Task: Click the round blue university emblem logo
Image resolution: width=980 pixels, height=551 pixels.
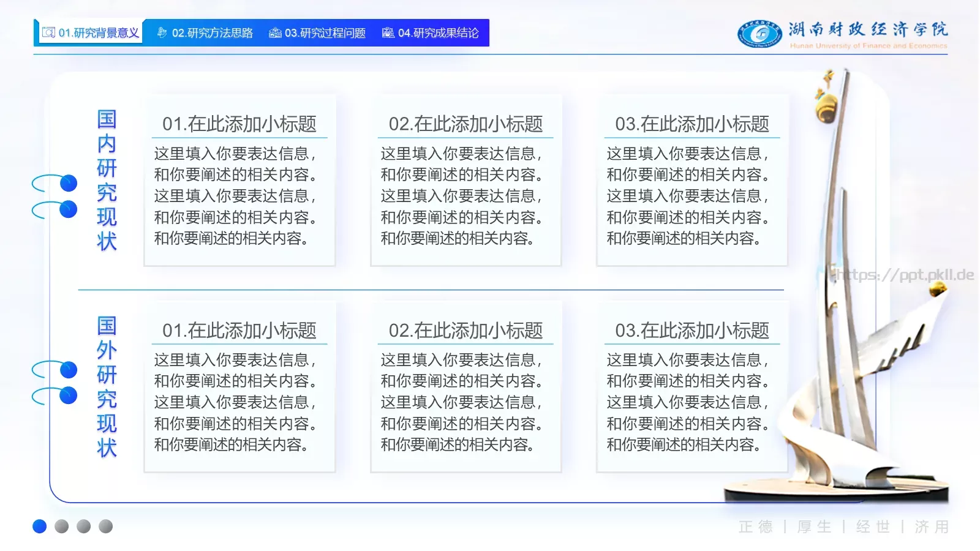Action: tap(759, 34)
